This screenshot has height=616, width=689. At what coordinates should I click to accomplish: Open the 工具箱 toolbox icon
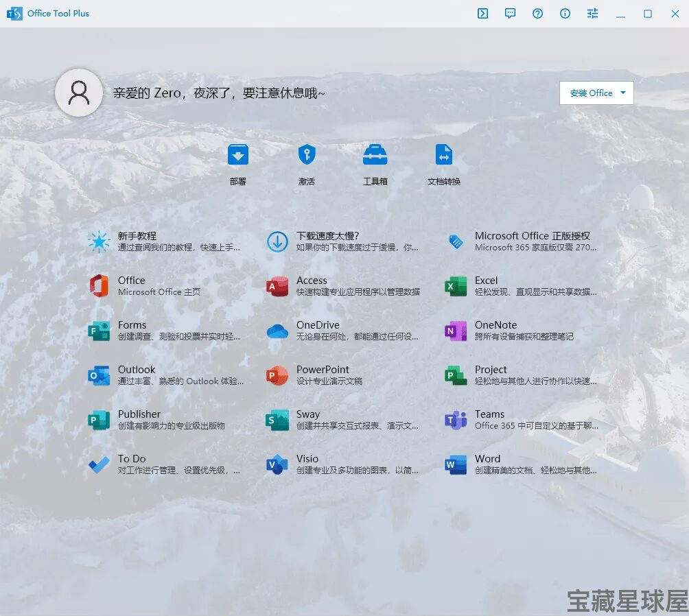pyautogui.click(x=375, y=154)
